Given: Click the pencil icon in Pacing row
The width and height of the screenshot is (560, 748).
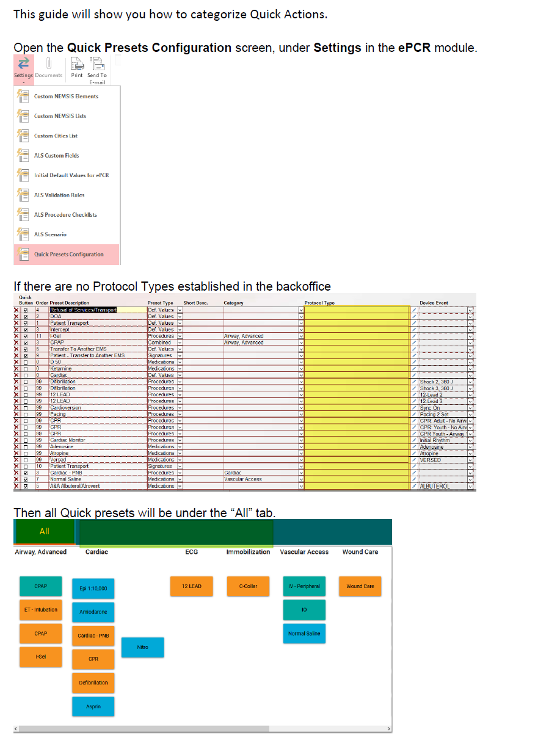Looking at the screenshot, I should click(415, 414).
